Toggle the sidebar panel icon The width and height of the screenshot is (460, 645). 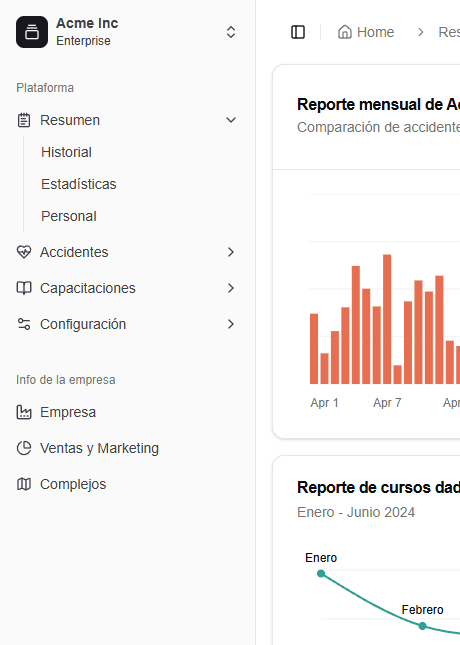click(x=298, y=32)
